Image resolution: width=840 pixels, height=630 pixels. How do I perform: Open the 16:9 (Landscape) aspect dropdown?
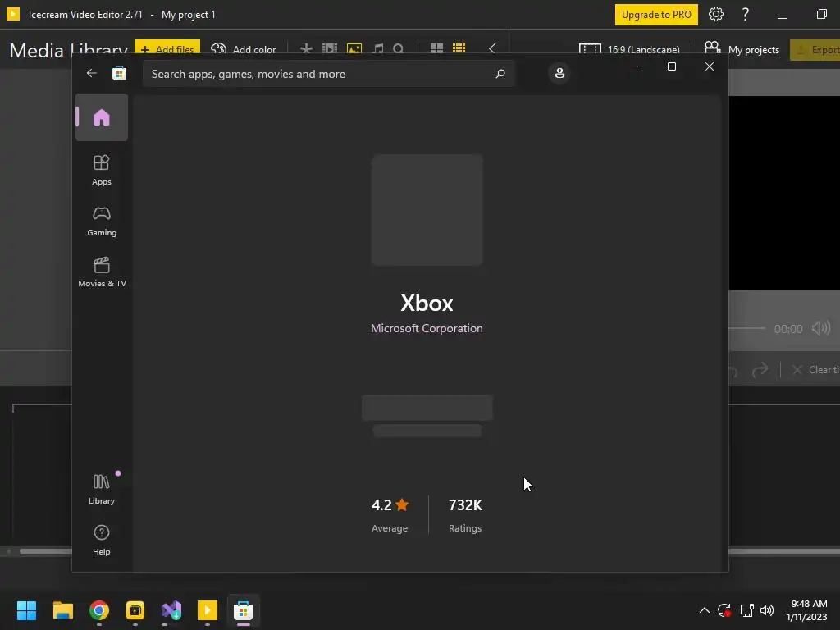pos(629,49)
